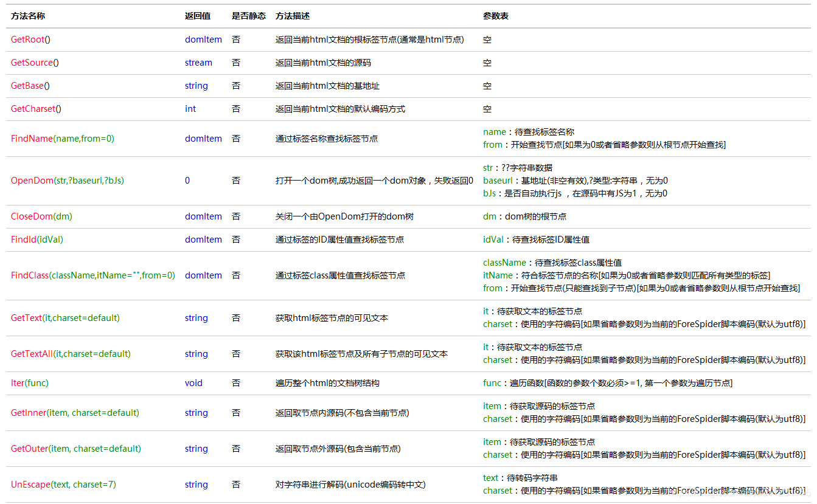Viewport: 817px width, 504px height.
Task: Click description 返回取节点内源码(不包含当前节点)
Action: pos(342,413)
